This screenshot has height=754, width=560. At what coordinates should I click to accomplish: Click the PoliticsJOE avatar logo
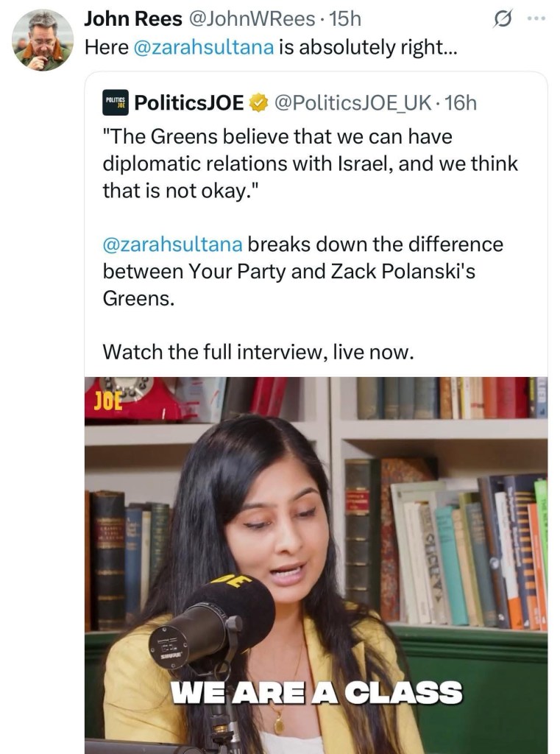pyautogui.click(x=116, y=104)
